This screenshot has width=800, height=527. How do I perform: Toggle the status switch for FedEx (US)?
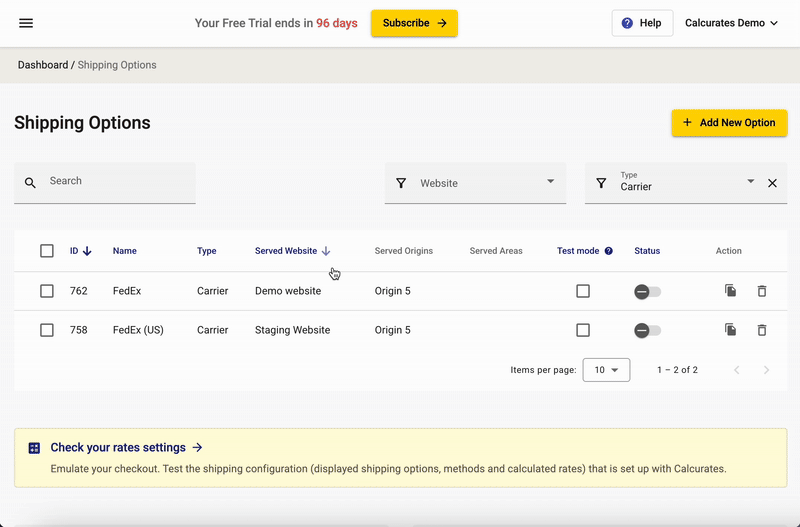(647, 331)
